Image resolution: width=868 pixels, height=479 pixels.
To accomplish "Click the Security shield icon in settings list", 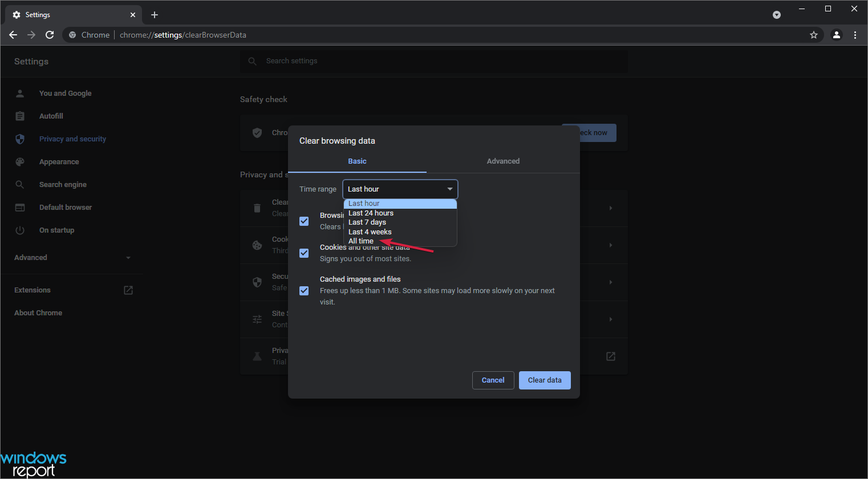I will tap(257, 282).
